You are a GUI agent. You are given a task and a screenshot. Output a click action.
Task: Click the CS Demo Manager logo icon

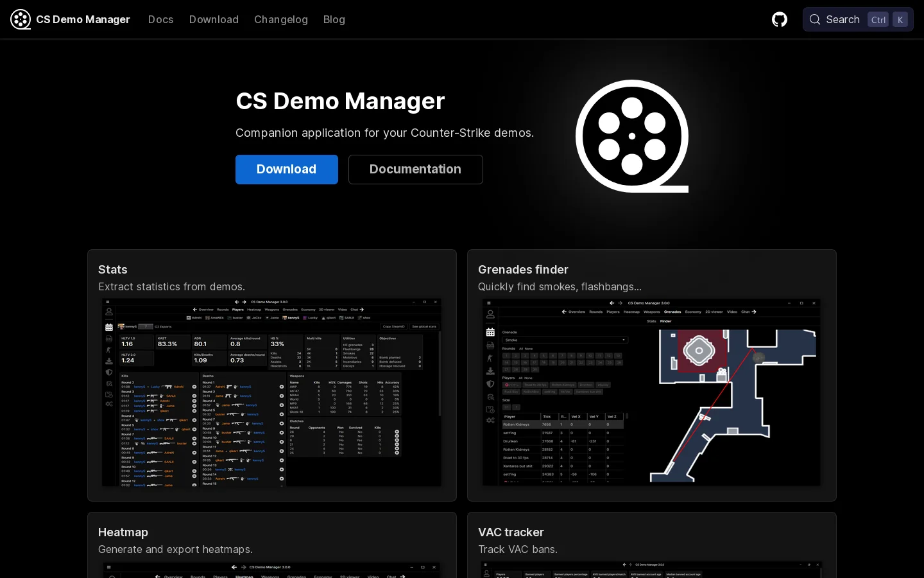(x=21, y=19)
